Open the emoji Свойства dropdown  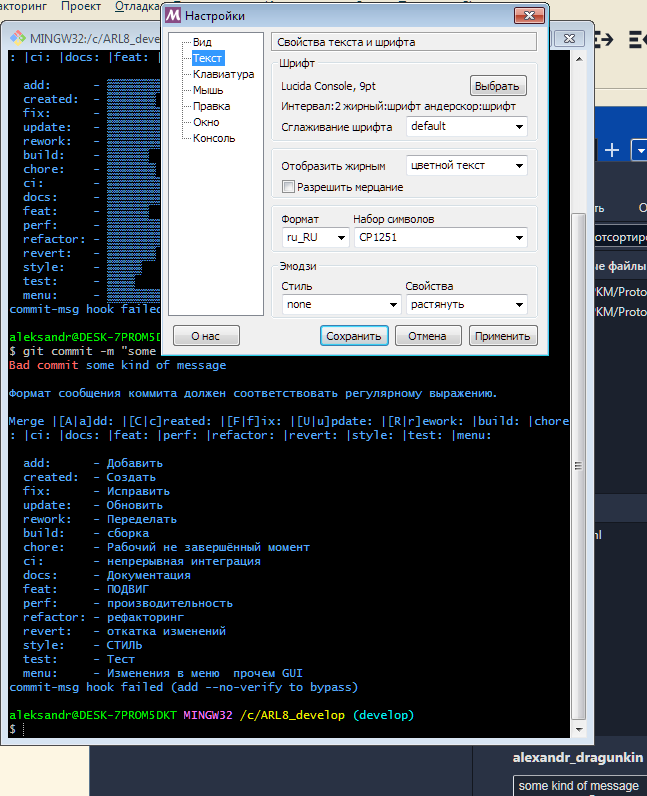(x=466, y=305)
